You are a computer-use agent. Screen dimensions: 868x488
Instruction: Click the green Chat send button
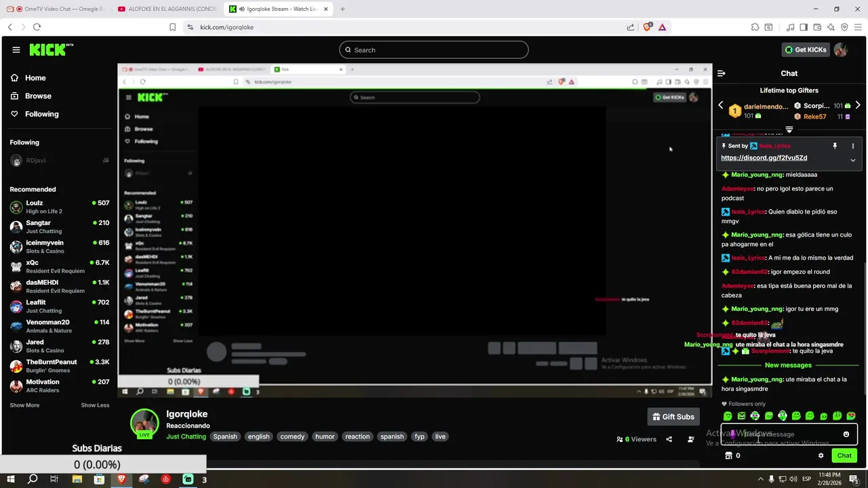[x=844, y=455]
